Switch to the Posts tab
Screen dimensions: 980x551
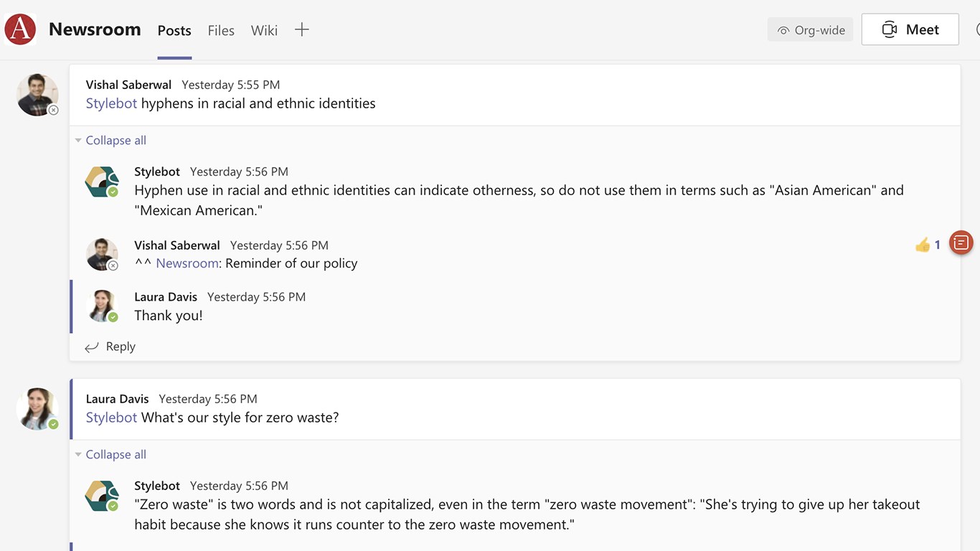(174, 31)
